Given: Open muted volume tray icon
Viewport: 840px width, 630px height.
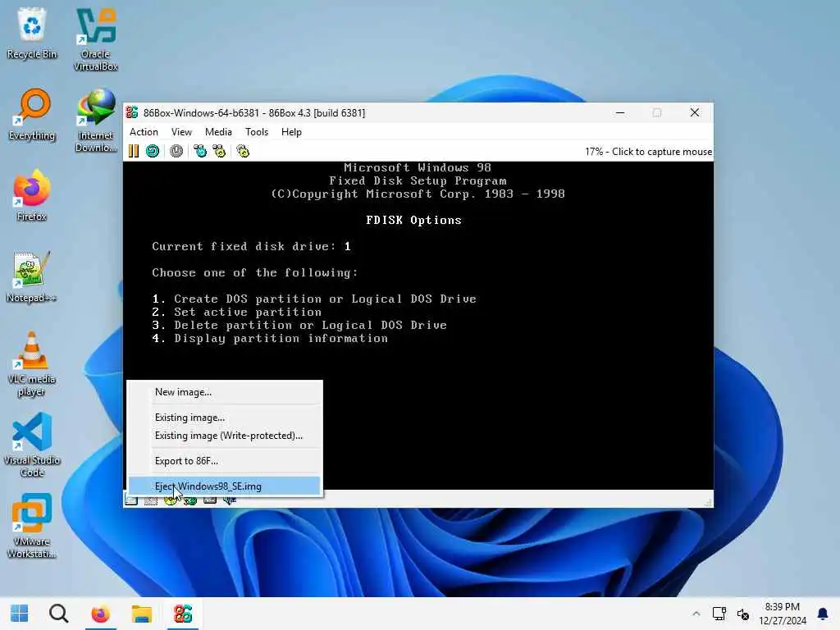Looking at the screenshot, I should point(742,614).
